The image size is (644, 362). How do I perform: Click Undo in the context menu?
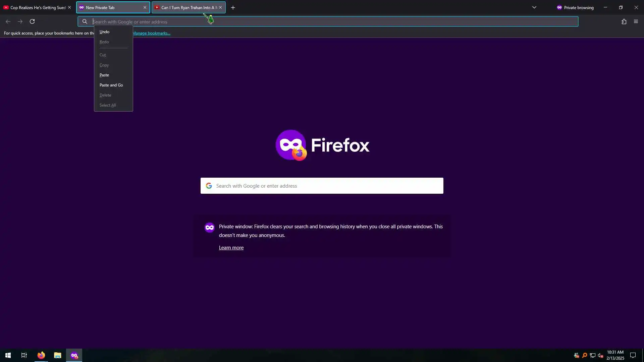[x=104, y=32]
